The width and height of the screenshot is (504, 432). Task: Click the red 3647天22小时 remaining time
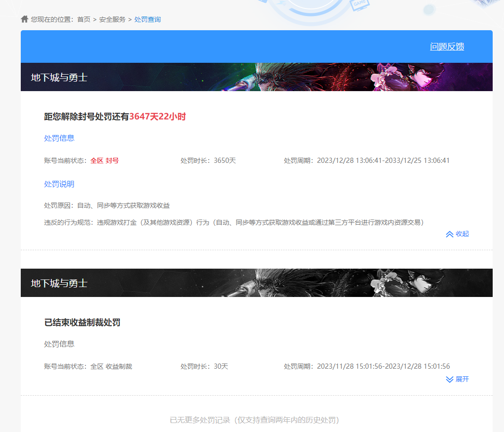pos(158,117)
